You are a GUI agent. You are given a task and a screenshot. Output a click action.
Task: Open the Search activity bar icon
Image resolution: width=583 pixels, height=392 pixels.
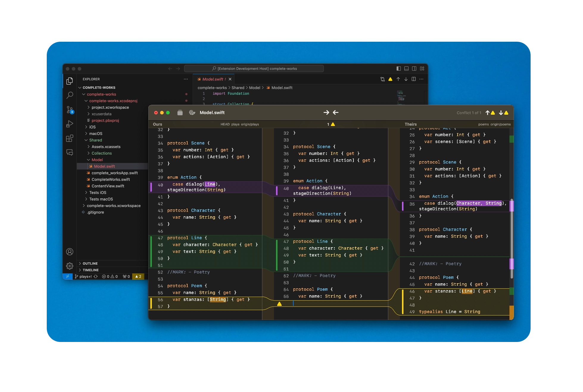point(70,95)
